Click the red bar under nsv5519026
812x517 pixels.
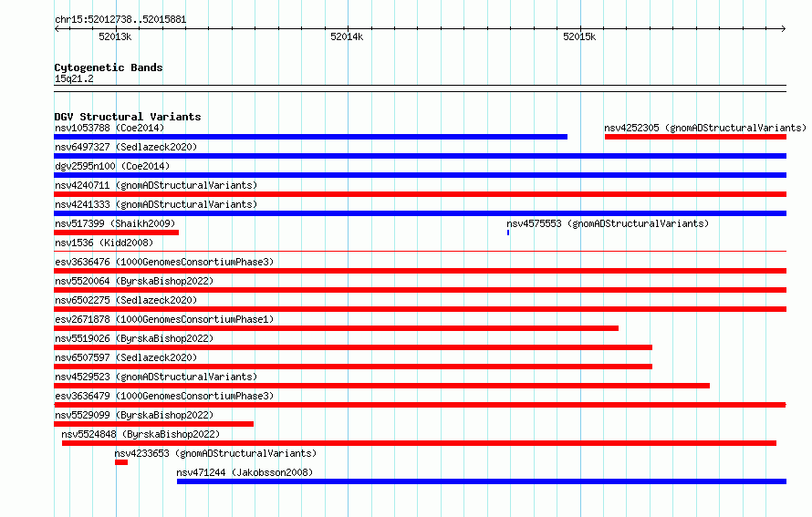[353, 347]
